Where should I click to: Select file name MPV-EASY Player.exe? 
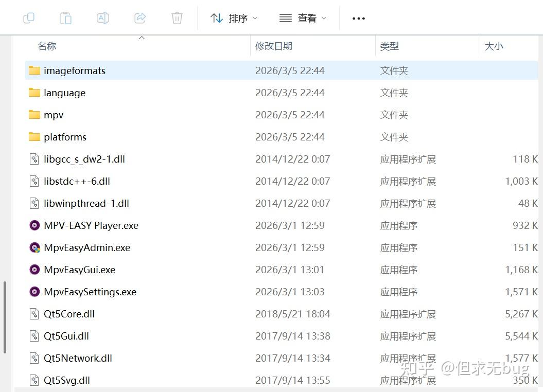click(x=91, y=226)
